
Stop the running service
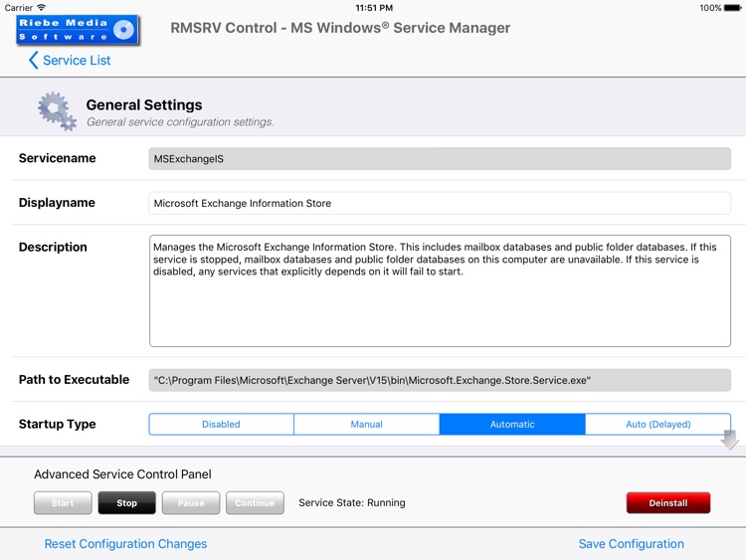point(126,503)
